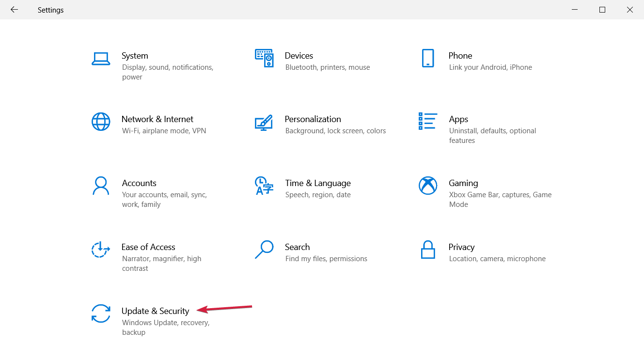
Task: Open Personalization via the paintbrush icon
Action: pos(264,122)
